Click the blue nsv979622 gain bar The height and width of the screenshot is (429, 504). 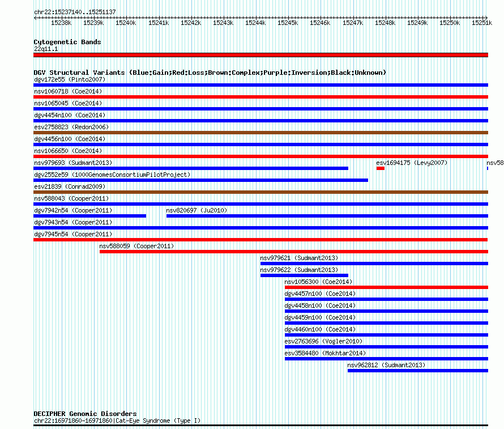305,275
